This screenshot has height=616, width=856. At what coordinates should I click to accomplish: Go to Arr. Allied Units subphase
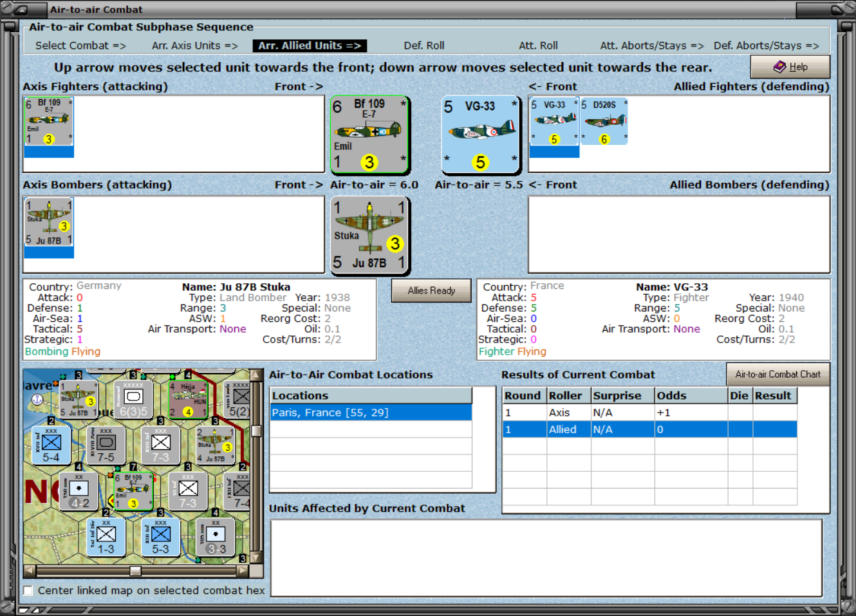(x=310, y=46)
